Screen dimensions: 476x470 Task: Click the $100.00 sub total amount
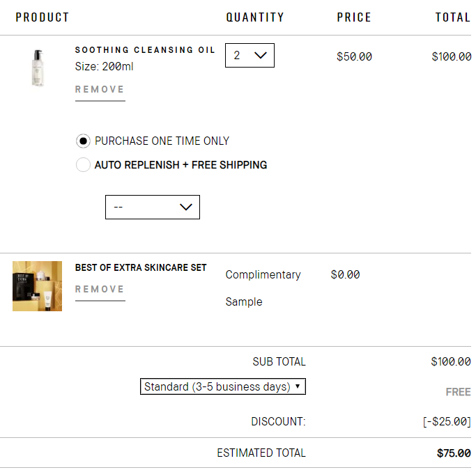click(451, 362)
